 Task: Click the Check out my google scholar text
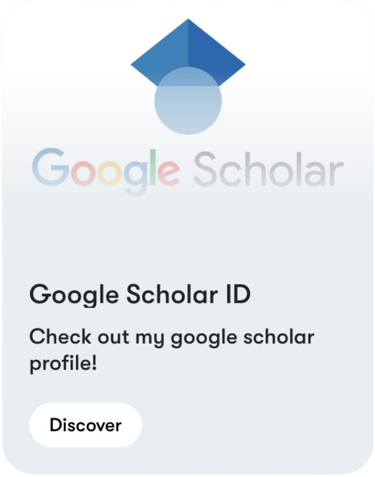[x=172, y=338]
